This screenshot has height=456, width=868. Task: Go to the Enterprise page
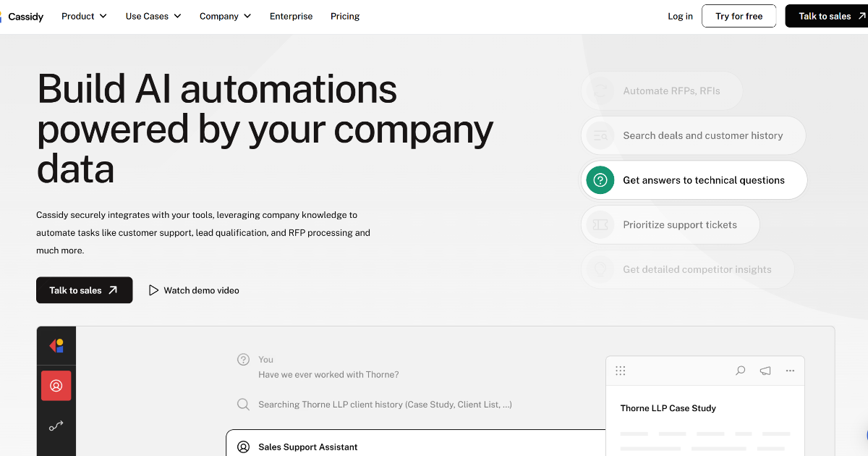coord(291,16)
